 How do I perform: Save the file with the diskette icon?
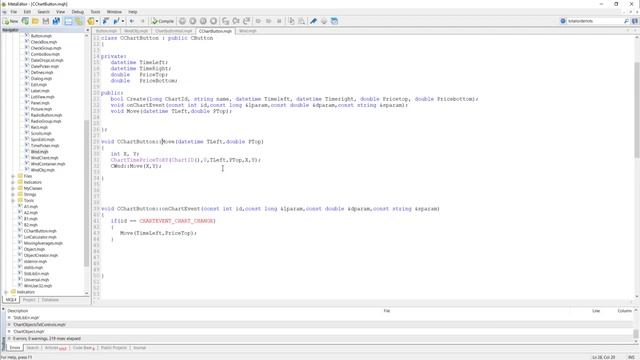coord(46,21)
